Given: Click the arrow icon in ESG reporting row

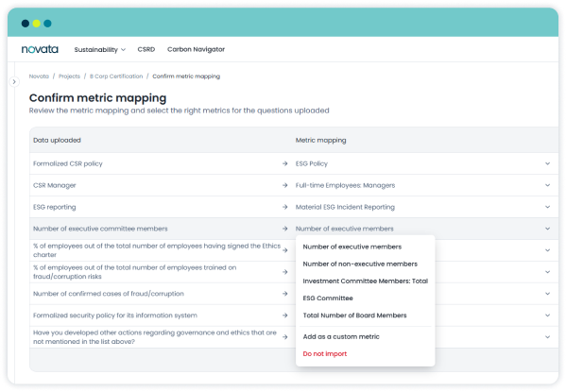Looking at the screenshot, I should click(x=284, y=207).
